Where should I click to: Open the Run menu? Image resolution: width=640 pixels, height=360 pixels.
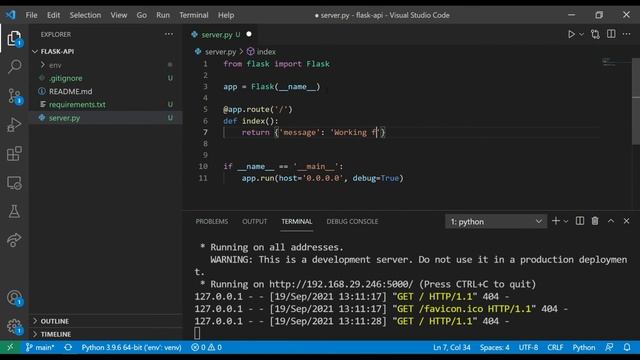pos(163,15)
